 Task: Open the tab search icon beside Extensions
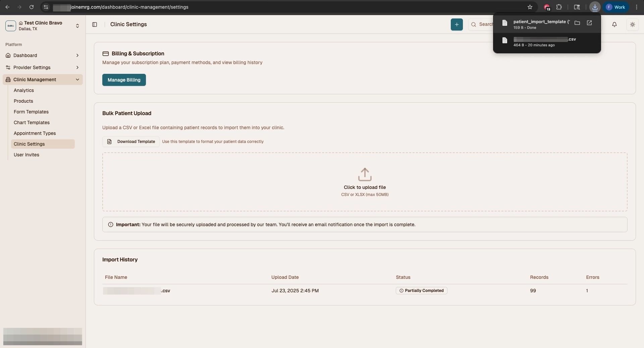point(577,7)
